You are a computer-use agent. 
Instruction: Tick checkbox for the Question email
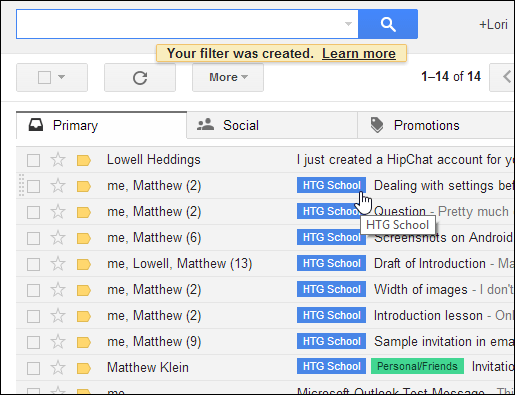[x=33, y=212]
